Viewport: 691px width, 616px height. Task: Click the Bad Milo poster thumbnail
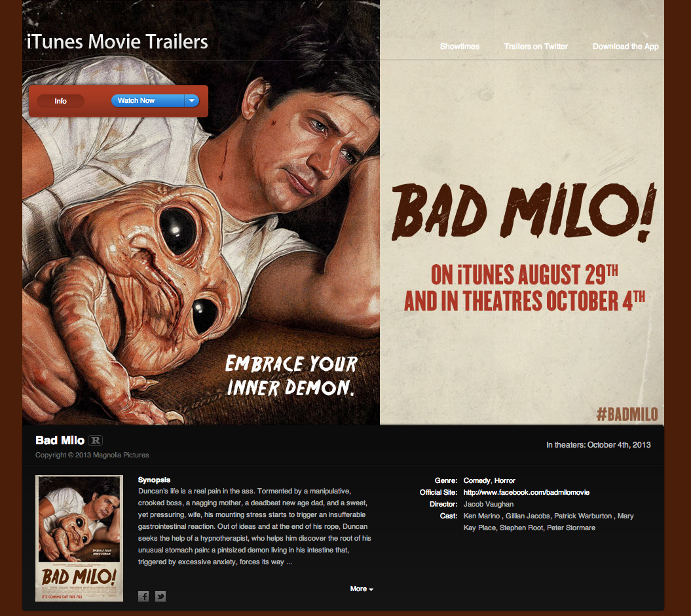click(x=79, y=538)
